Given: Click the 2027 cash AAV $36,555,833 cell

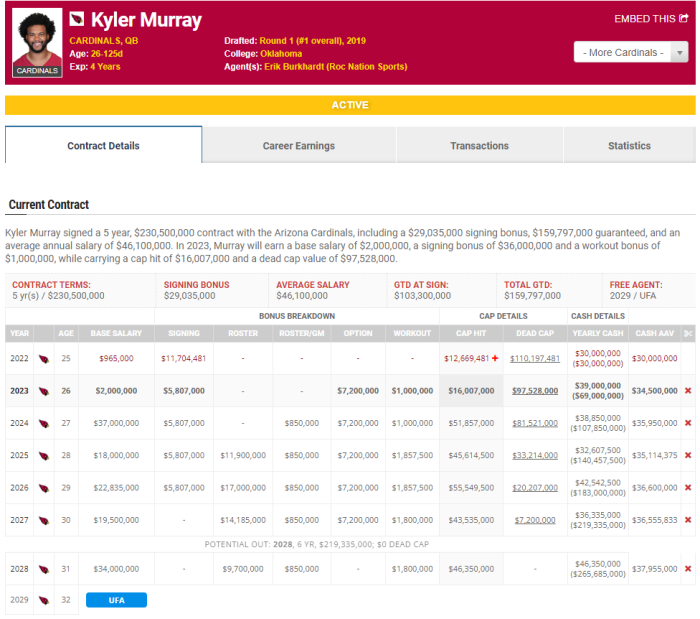Looking at the screenshot, I should [x=654, y=520].
